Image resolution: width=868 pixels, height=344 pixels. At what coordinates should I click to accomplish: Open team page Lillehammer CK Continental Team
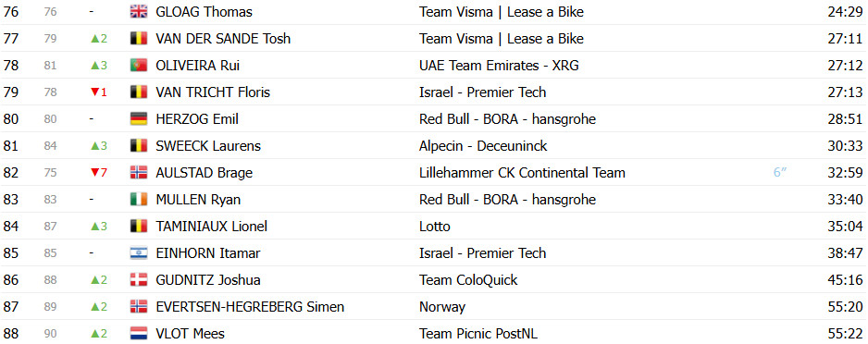(x=522, y=173)
